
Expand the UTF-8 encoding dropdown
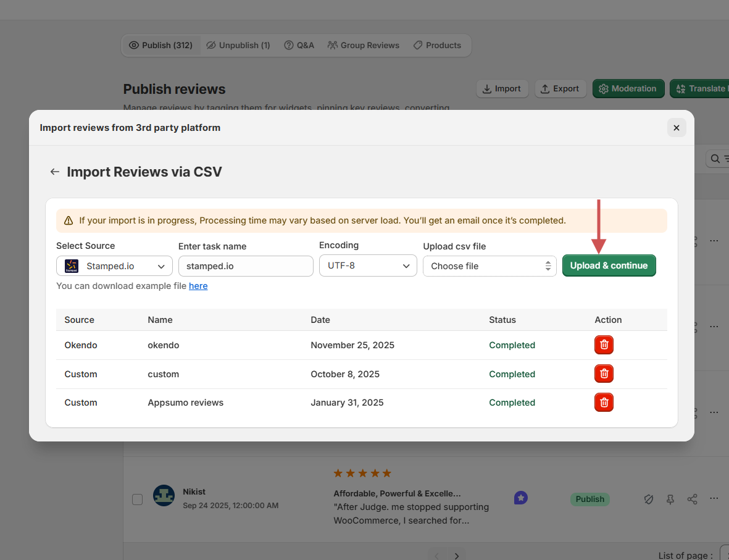(368, 266)
